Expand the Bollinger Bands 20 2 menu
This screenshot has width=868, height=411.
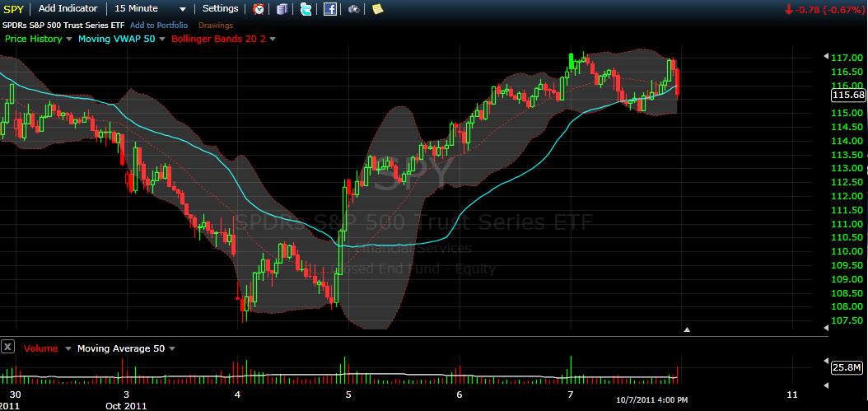pos(273,40)
